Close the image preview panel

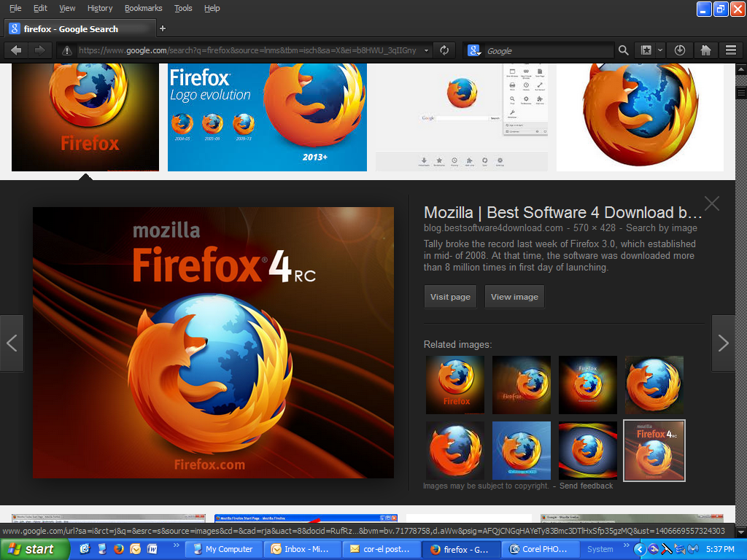pyautogui.click(x=711, y=203)
